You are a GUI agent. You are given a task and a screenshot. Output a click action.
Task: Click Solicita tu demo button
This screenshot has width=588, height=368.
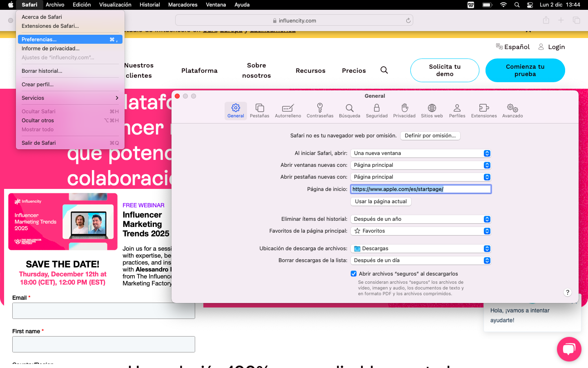[445, 70]
